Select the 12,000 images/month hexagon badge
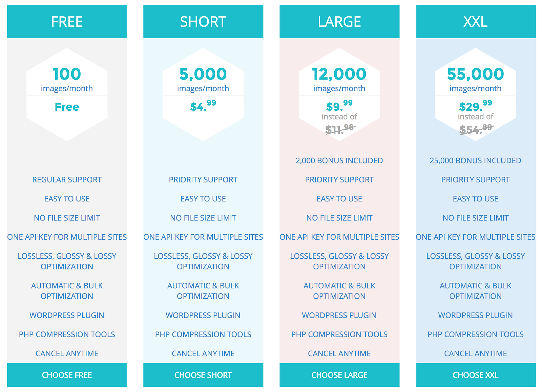 pos(339,94)
